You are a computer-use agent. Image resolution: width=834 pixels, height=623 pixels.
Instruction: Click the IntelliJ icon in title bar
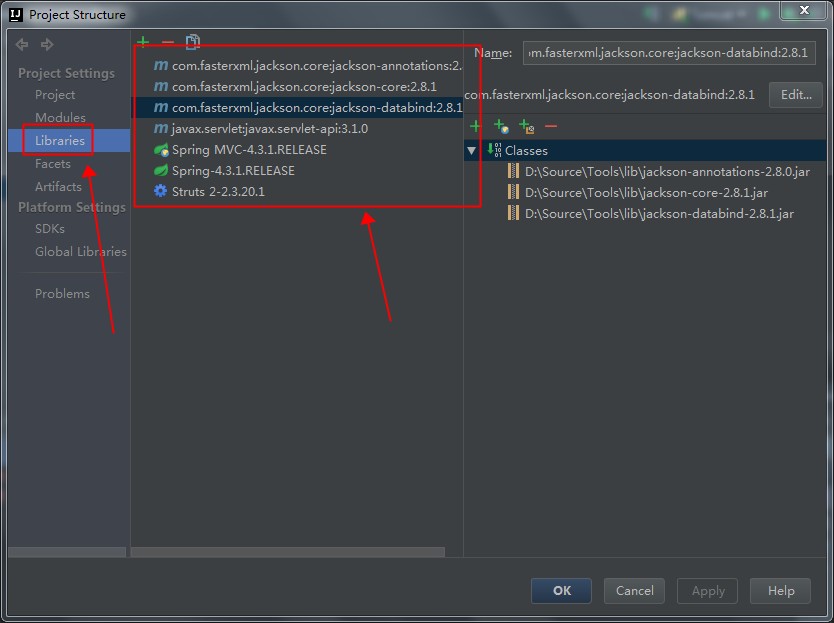coord(16,14)
